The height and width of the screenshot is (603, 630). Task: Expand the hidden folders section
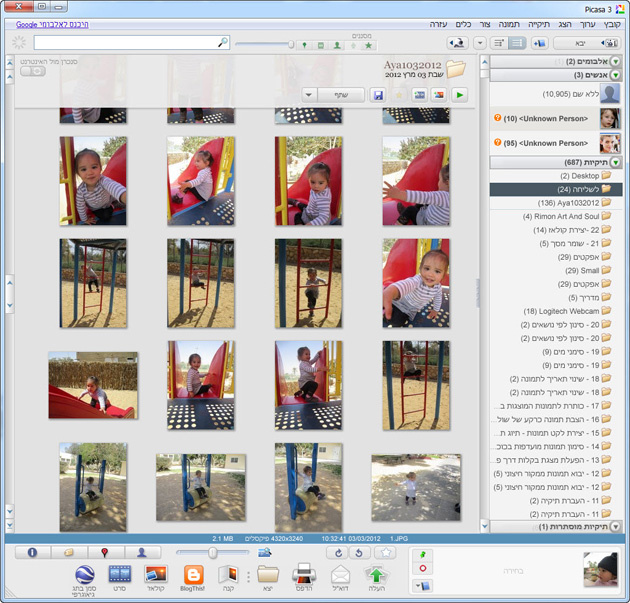tap(615, 527)
